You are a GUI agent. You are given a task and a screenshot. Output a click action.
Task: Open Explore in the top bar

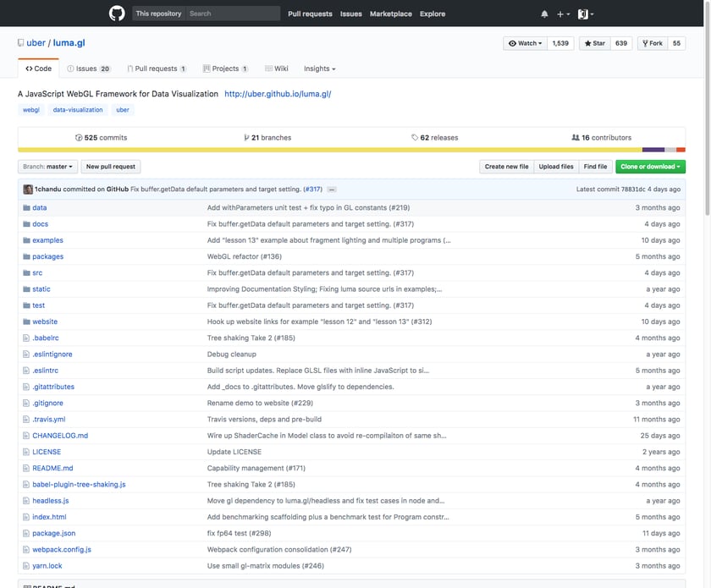pyautogui.click(x=433, y=14)
